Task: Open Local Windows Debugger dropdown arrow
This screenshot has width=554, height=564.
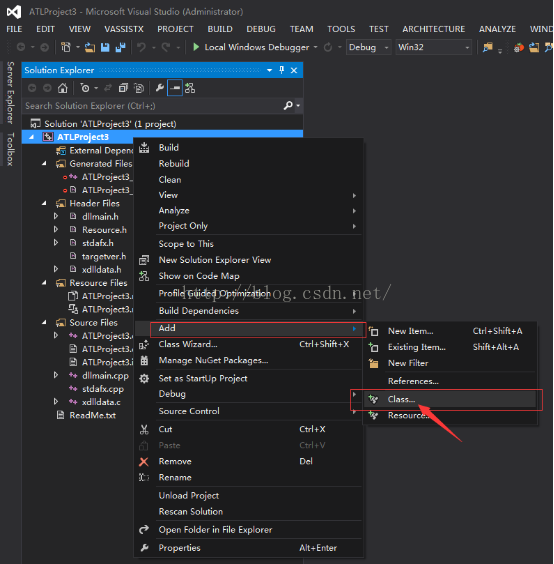Action: [315, 47]
